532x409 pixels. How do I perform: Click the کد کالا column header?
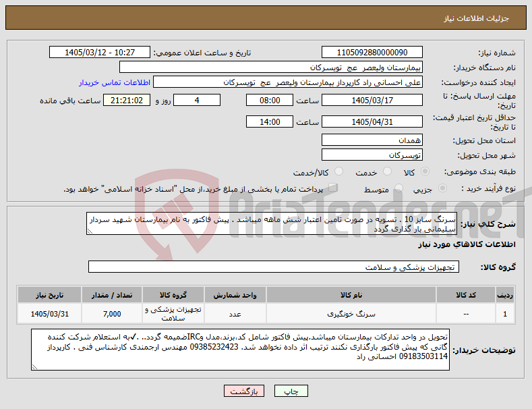tap(465, 295)
